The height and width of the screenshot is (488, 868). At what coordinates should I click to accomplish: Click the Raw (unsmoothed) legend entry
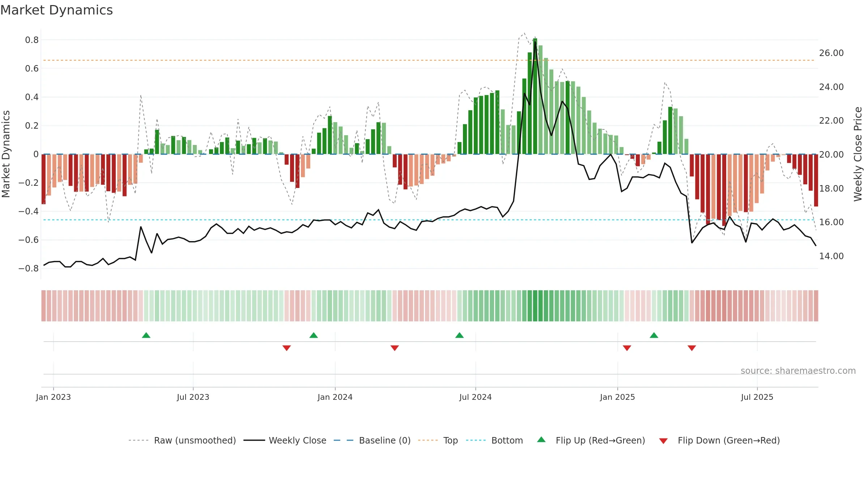click(182, 440)
